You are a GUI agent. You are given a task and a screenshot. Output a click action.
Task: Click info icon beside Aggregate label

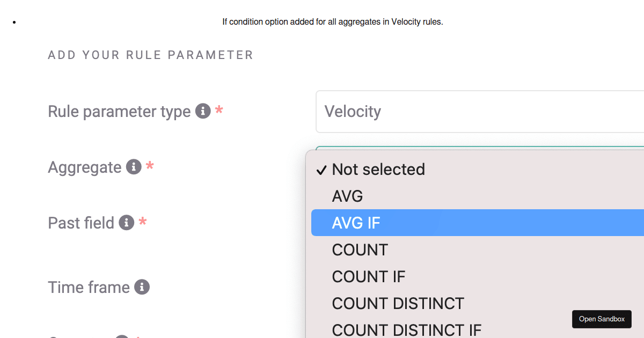[x=134, y=167]
